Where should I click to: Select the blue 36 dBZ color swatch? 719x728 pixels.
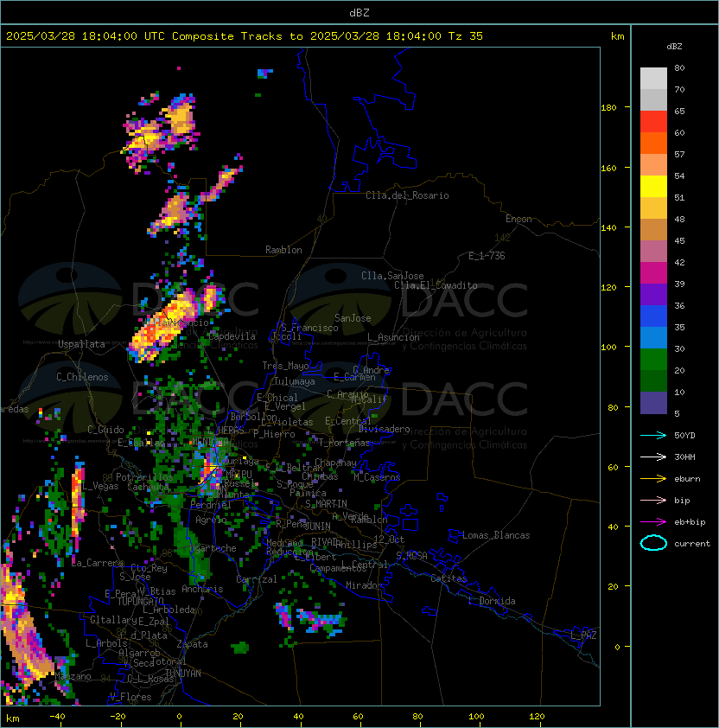pos(653,316)
